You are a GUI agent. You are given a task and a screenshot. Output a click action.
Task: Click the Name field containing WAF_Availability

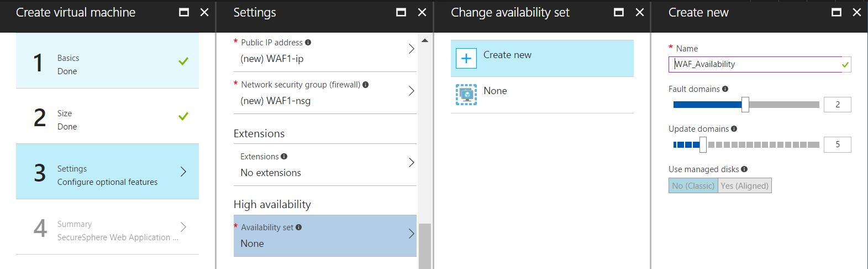(x=760, y=64)
